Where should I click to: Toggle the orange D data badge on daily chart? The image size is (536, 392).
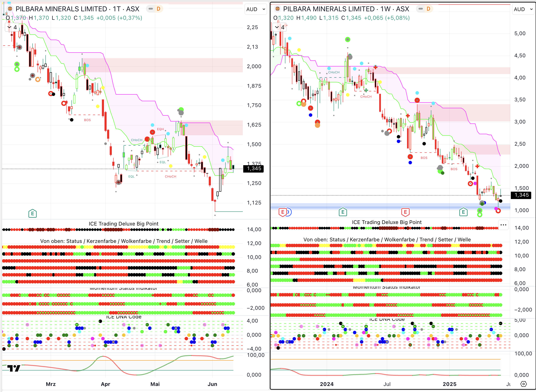pyautogui.click(x=158, y=9)
